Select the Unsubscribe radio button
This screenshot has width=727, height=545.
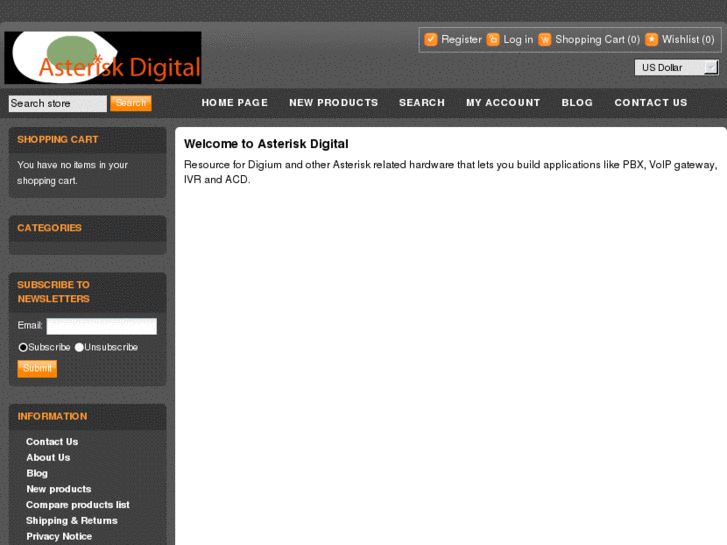(x=79, y=347)
